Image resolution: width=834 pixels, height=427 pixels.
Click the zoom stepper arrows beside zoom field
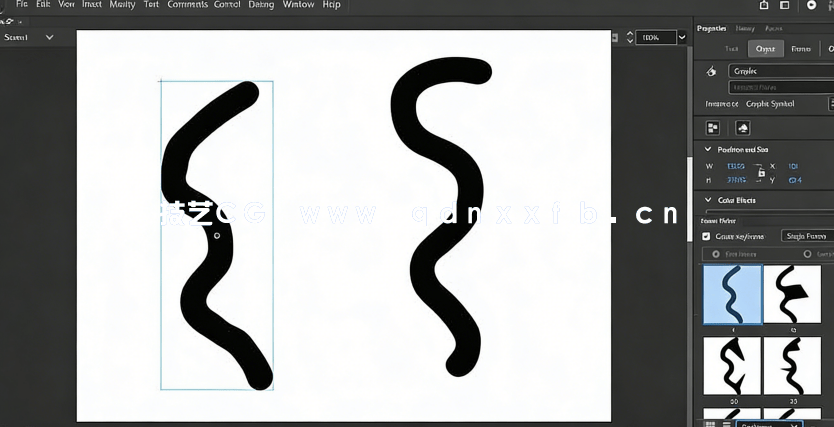pos(630,37)
